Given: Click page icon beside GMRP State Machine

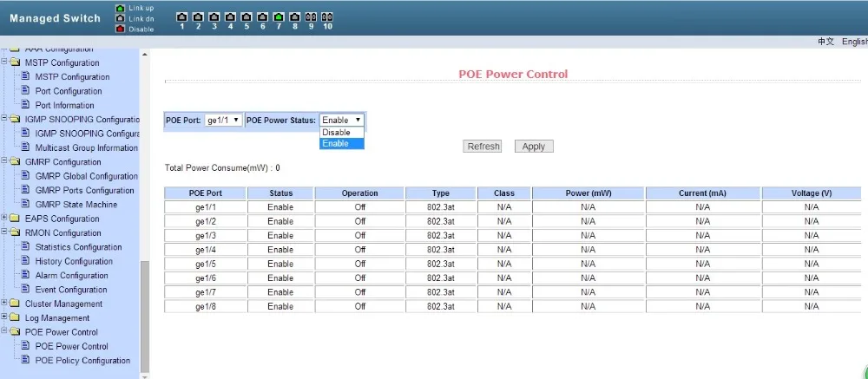Looking at the screenshot, I should pos(25,204).
